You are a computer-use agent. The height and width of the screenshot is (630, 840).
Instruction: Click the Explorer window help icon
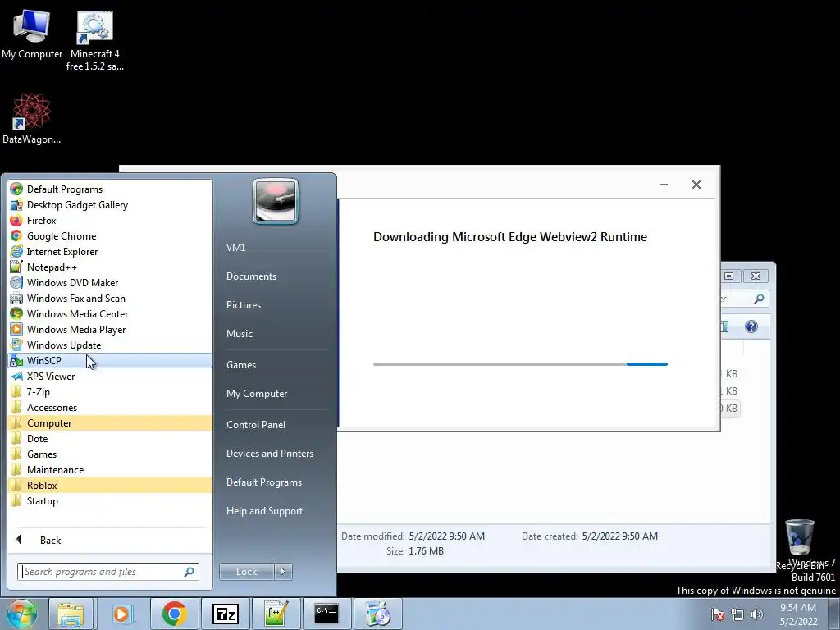point(751,326)
